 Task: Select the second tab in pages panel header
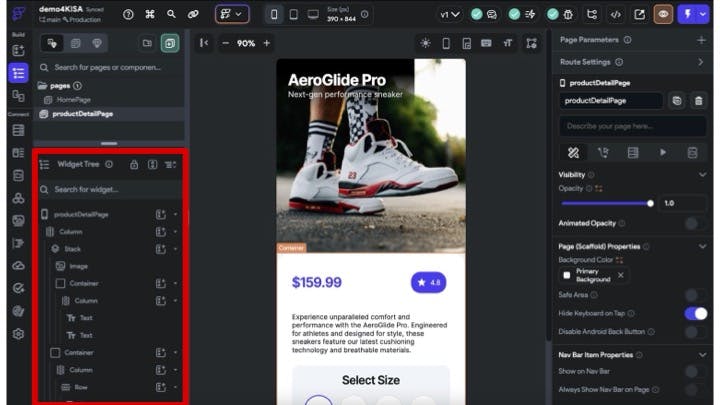pos(75,43)
